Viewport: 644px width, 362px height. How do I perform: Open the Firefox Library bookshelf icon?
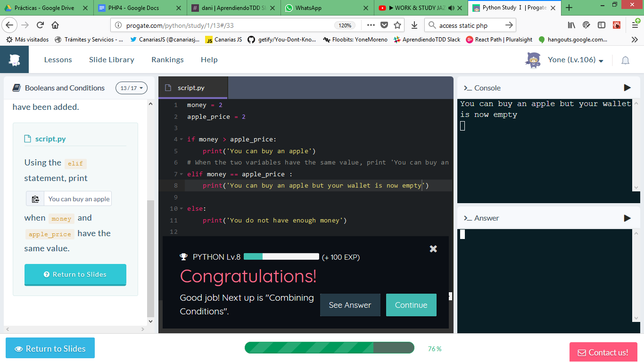(571, 25)
